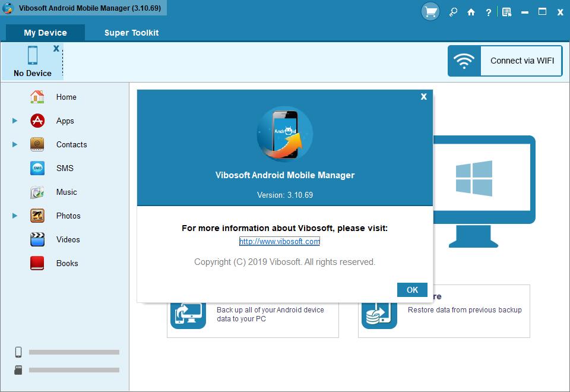Expand the Photos tree arrow
This screenshot has height=392, width=570.
14,216
